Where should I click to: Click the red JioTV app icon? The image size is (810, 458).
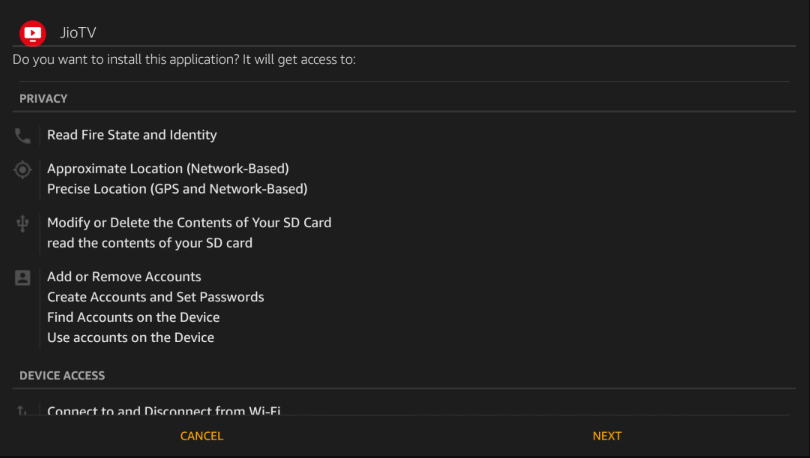pyautogui.click(x=33, y=34)
